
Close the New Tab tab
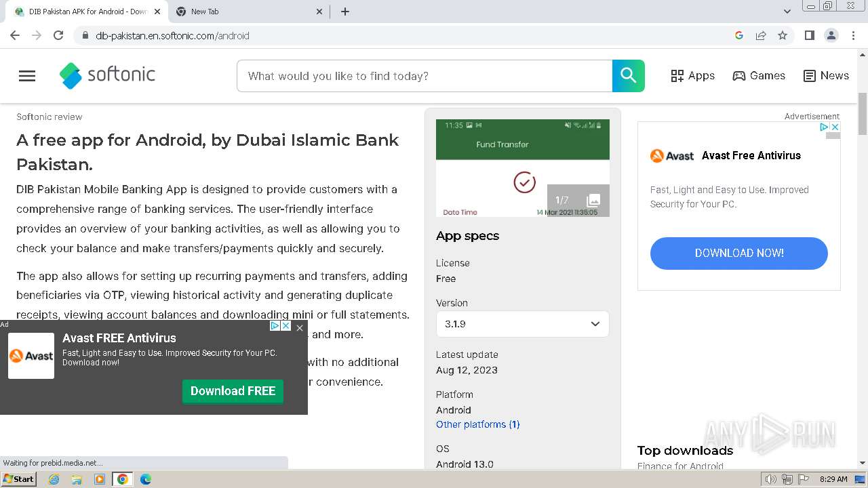click(x=320, y=12)
